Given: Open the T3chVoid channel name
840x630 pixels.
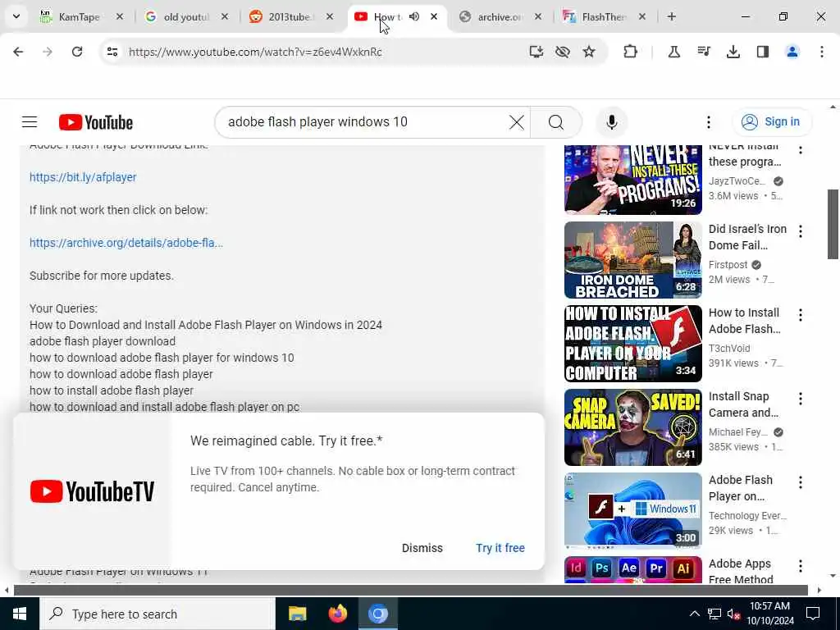Looking at the screenshot, I should 729,348.
